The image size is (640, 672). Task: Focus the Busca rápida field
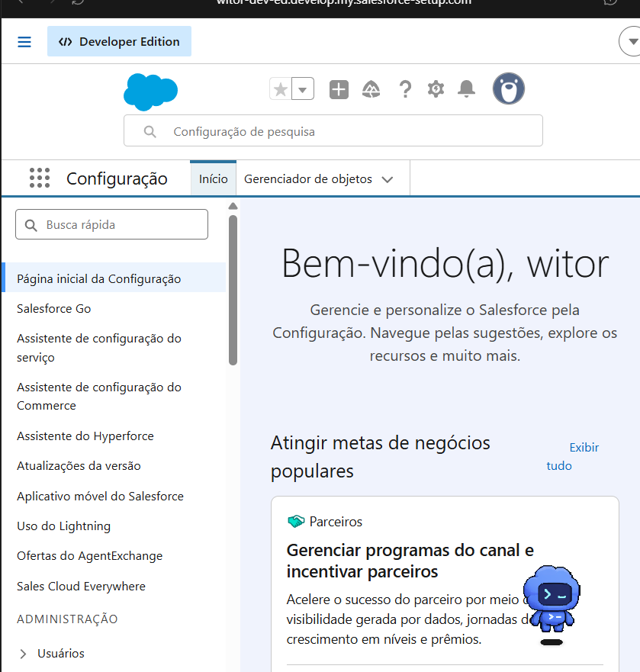pyautogui.click(x=112, y=224)
